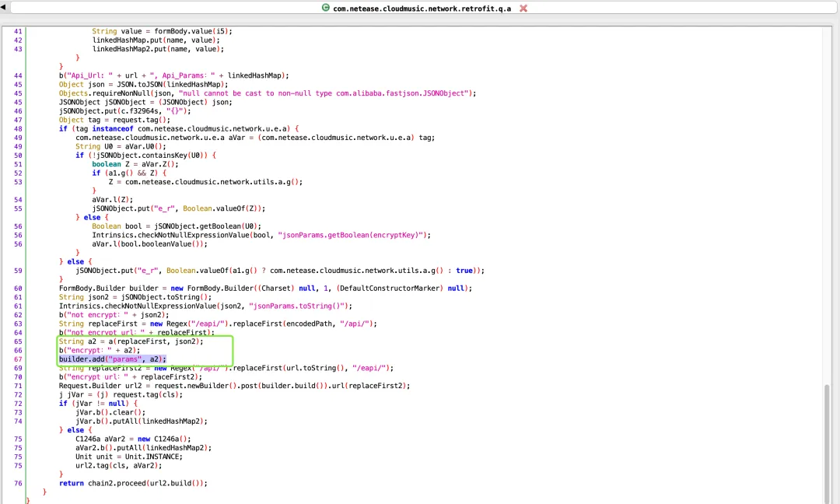Close the retrofit.q.a tab with red X
The image size is (840, 504).
pyautogui.click(x=523, y=8)
